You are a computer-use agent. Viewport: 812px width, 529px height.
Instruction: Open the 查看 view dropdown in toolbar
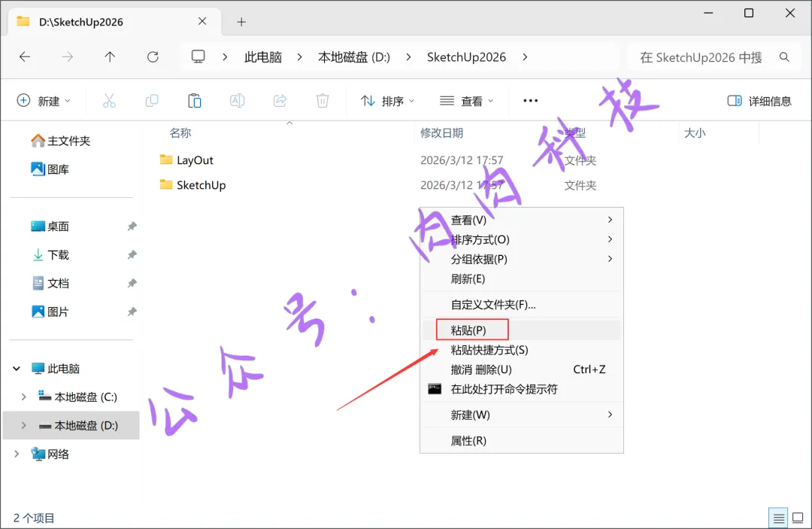pos(466,101)
